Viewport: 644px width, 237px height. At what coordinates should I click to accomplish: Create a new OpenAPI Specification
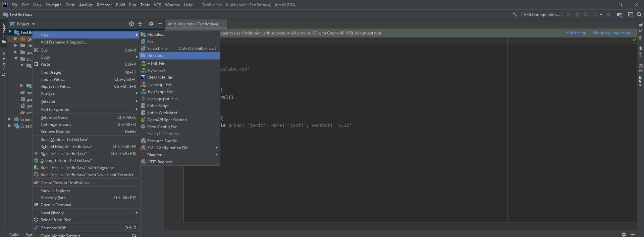[x=180, y=120]
